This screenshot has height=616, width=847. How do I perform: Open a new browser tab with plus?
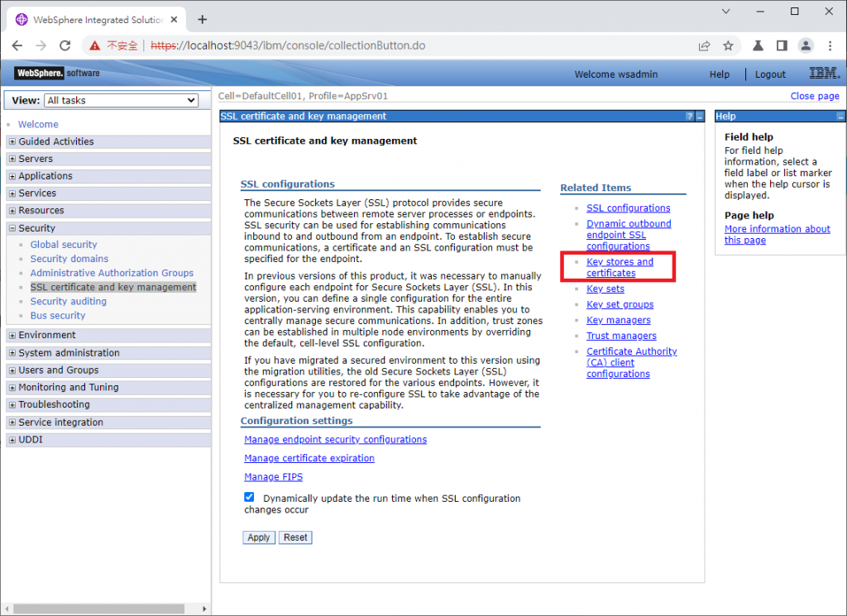(202, 20)
